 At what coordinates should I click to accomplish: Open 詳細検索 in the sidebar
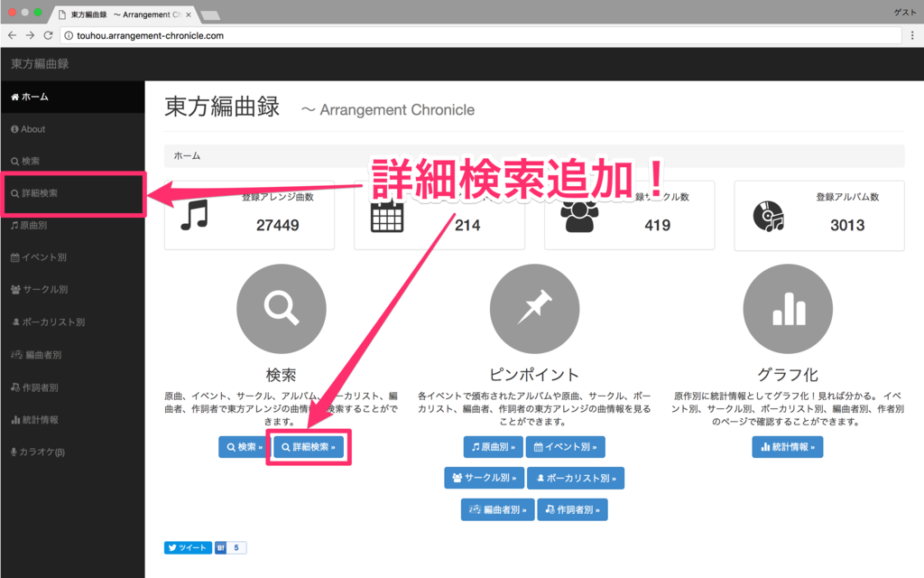[x=72, y=193]
